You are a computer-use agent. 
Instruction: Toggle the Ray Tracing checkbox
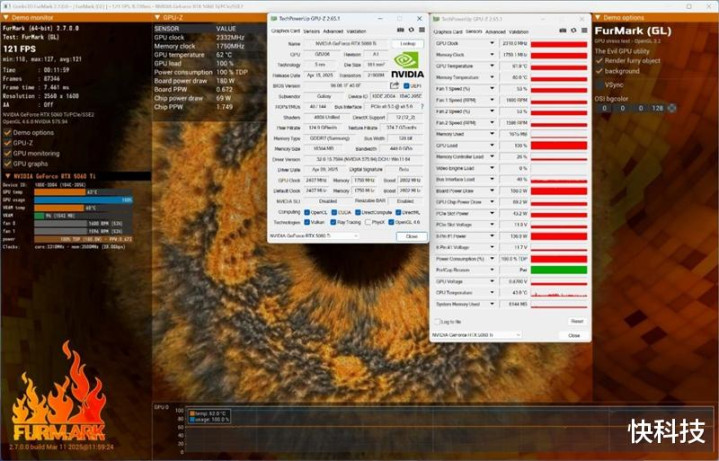pyautogui.click(x=333, y=222)
